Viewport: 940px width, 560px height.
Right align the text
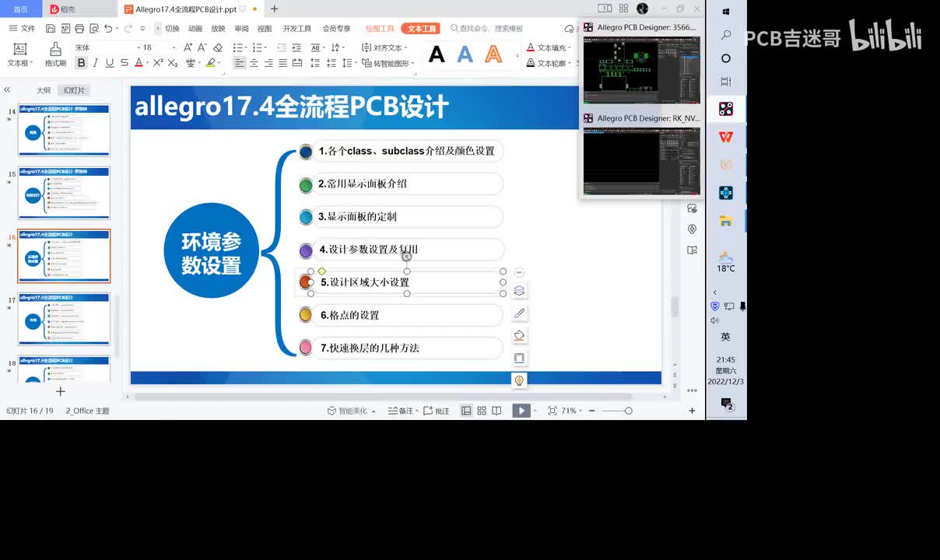[268, 63]
